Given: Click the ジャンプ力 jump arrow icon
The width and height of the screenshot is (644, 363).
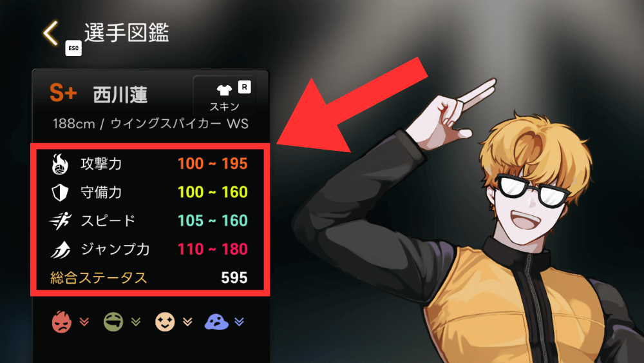Looking at the screenshot, I should (61, 250).
